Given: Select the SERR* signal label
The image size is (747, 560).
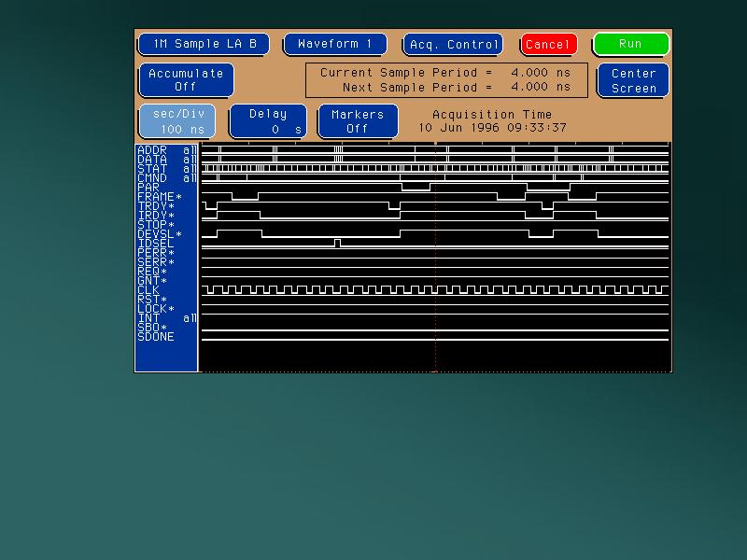Looking at the screenshot, I should click(x=156, y=262).
